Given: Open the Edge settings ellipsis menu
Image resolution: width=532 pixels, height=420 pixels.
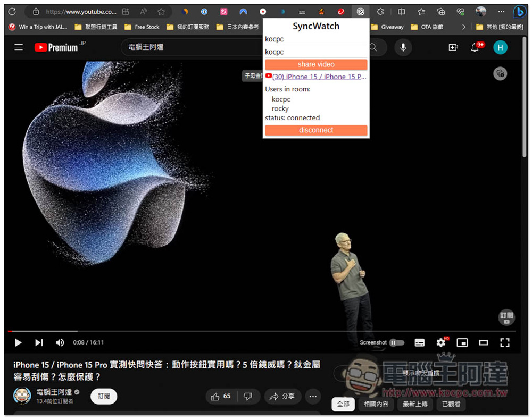Looking at the screenshot, I should click(501, 12).
